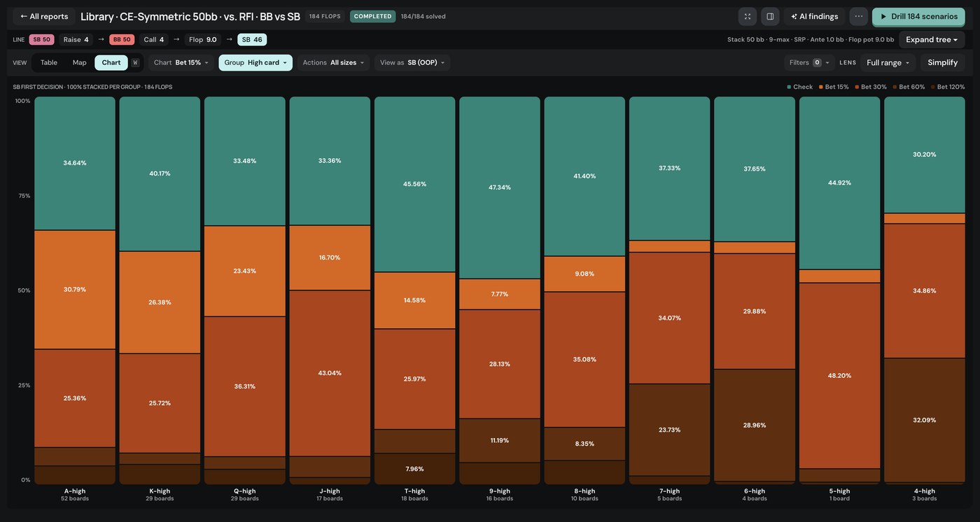Viewport: 980px width, 522px height.
Task: Select the Raise 4 line step
Action: tap(76, 40)
